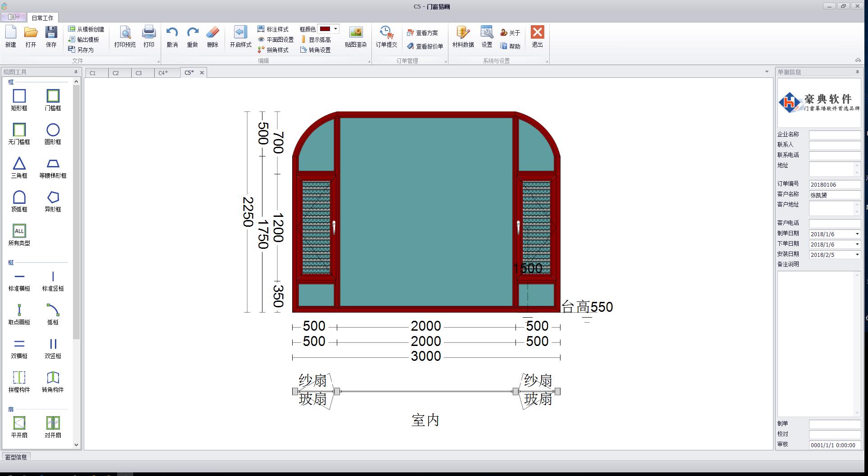Select the 弧梃 arc mullion tool
The height and width of the screenshot is (476, 868).
tap(53, 314)
